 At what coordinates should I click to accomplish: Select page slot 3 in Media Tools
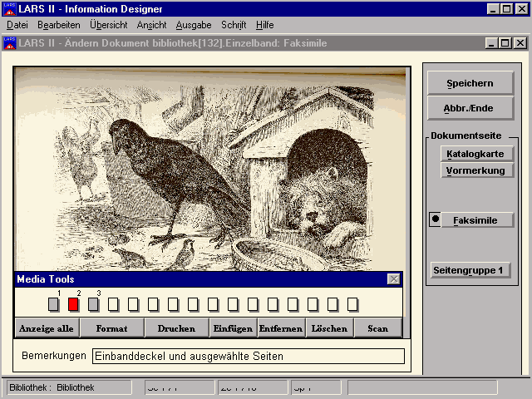(x=93, y=304)
